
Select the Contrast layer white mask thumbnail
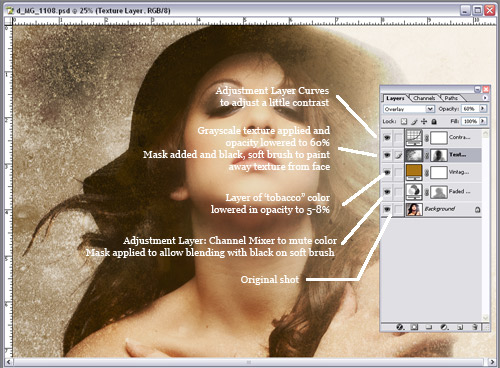coord(439,138)
